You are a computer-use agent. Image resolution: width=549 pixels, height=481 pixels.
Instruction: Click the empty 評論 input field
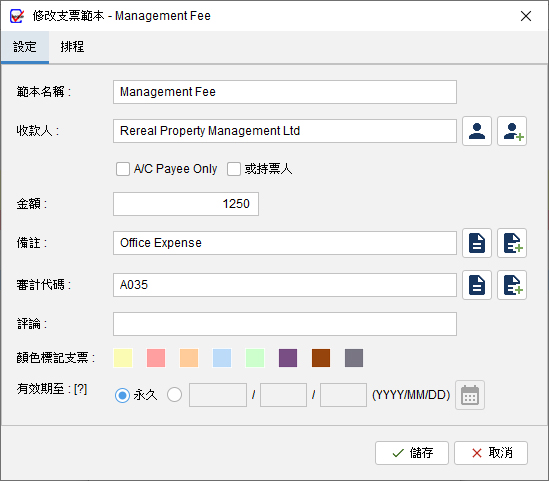(285, 324)
